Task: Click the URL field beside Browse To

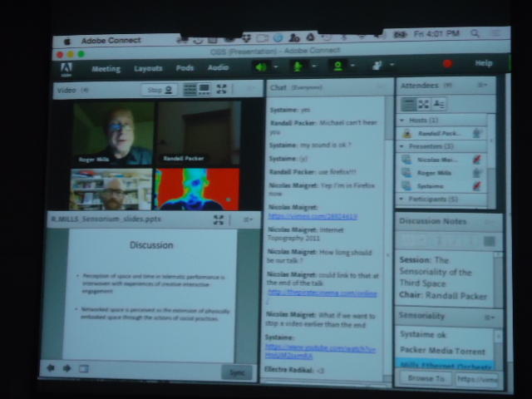Action: pyautogui.click(x=477, y=379)
